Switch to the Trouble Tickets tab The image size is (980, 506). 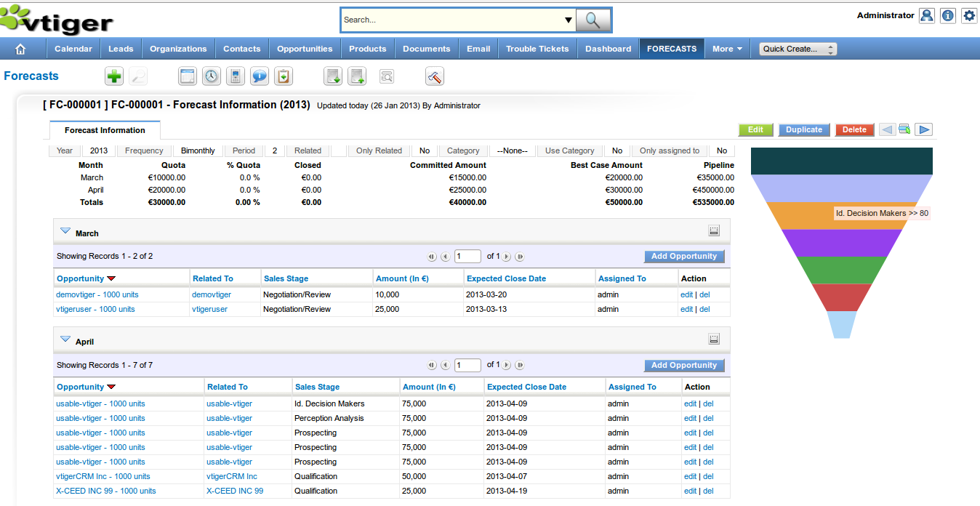pos(537,49)
